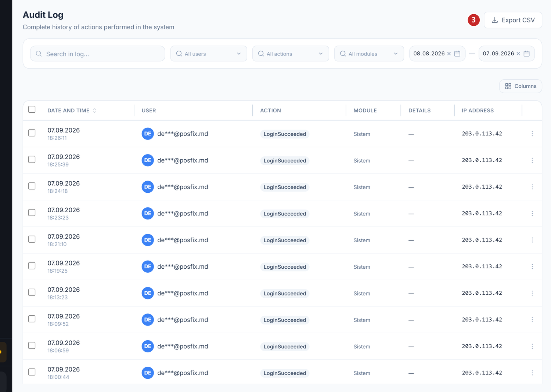The width and height of the screenshot is (551, 392).
Task: Open row actions menu for the 18:23:23 entry
Action: pyautogui.click(x=532, y=214)
